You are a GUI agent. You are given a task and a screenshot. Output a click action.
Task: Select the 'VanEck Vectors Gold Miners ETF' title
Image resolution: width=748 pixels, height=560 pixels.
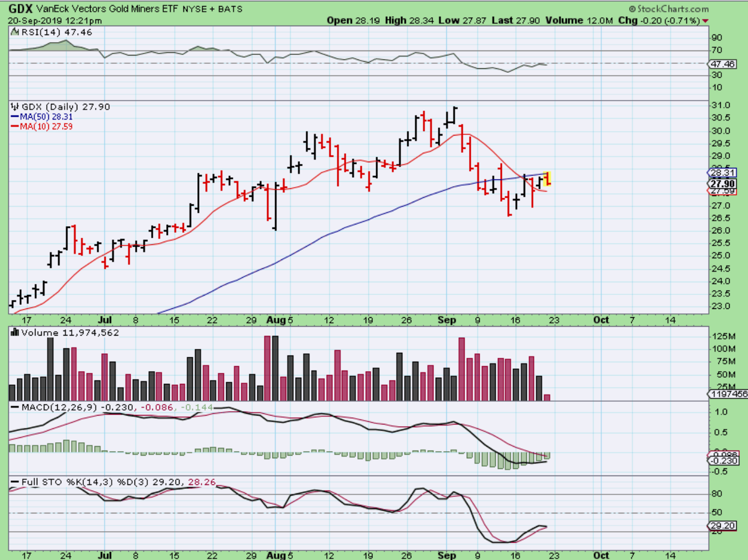(108, 9)
